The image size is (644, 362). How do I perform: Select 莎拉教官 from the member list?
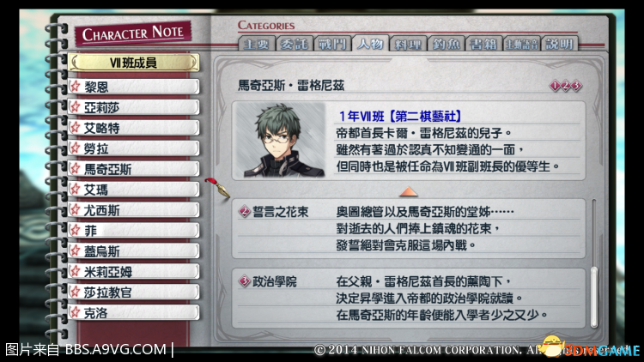tap(134, 292)
